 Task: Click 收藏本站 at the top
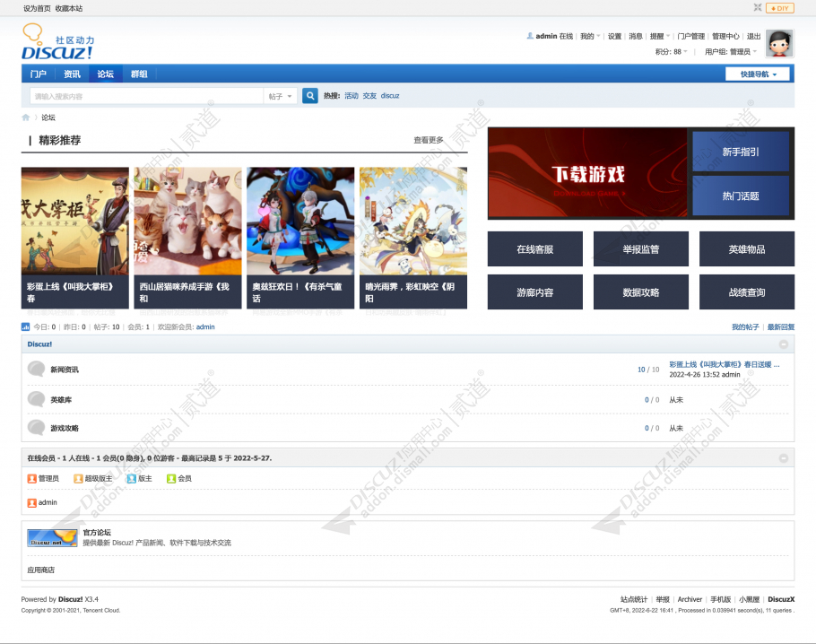[x=69, y=8]
